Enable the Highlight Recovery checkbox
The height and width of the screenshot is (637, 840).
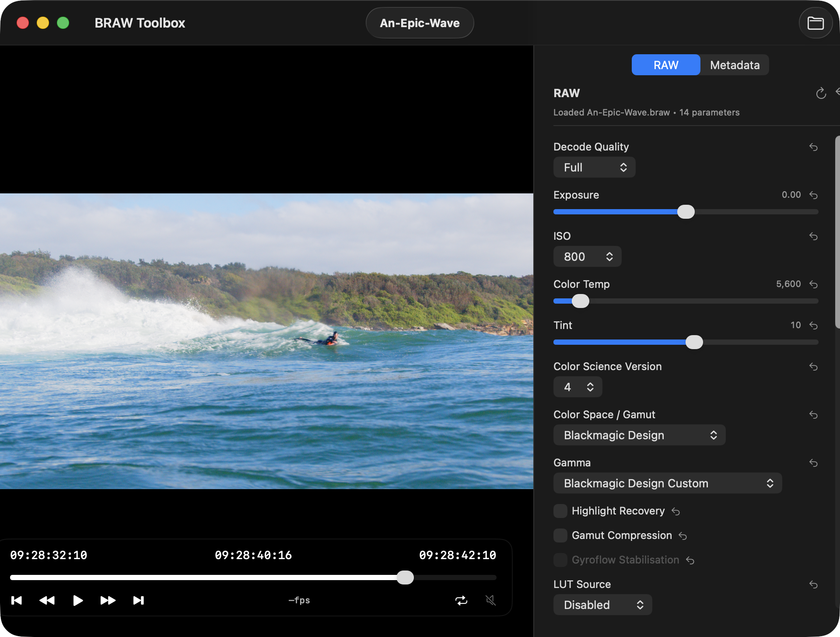tap(560, 511)
